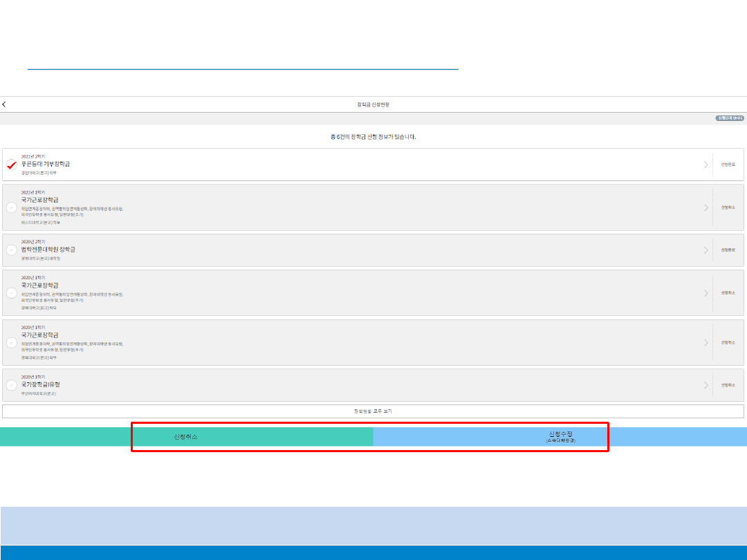Open the 진행단계 안내 badge
Screen dimensions: 747x560
(730, 118)
